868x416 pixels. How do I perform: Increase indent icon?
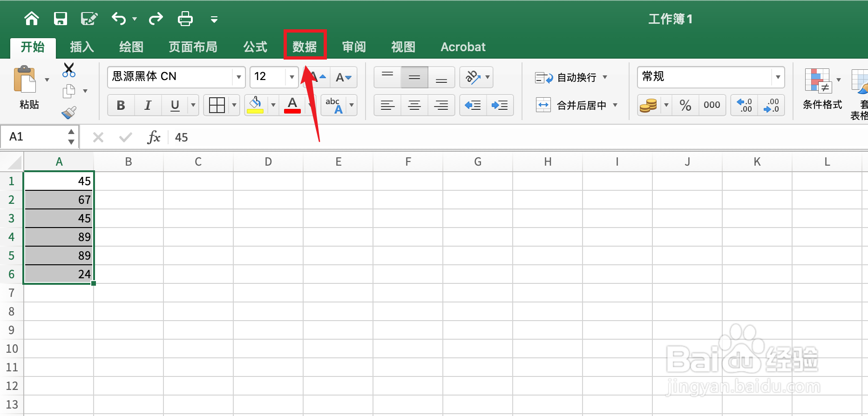coord(500,105)
